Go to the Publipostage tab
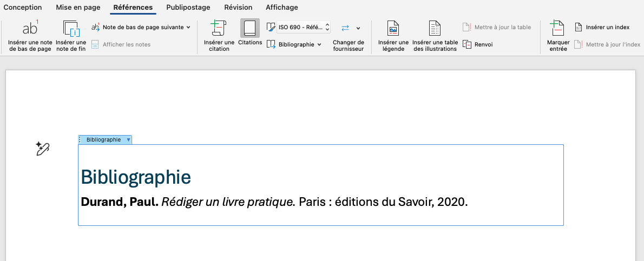The height and width of the screenshot is (261, 644). [x=188, y=7]
